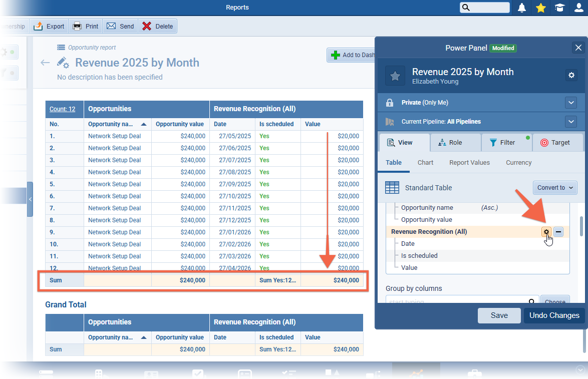
Task: Go back using the left arrow
Action: [x=45, y=63]
